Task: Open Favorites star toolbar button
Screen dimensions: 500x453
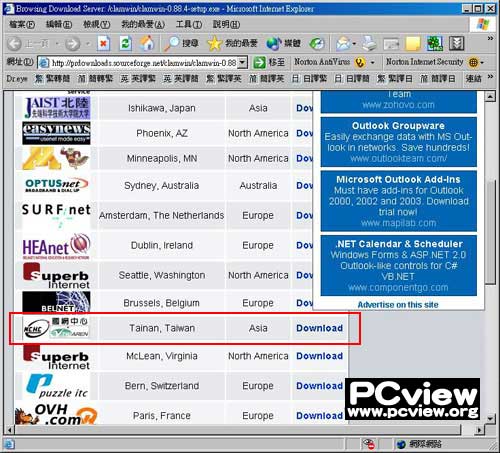Action: (232, 43)
